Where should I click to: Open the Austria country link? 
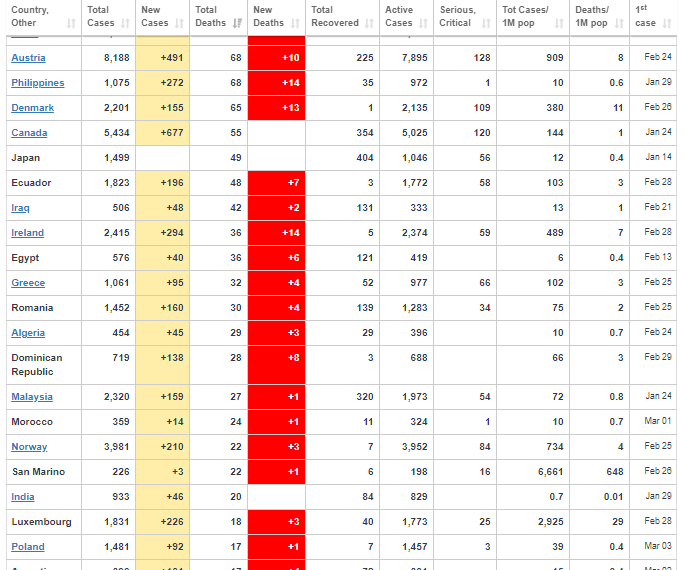click(28, 58)
